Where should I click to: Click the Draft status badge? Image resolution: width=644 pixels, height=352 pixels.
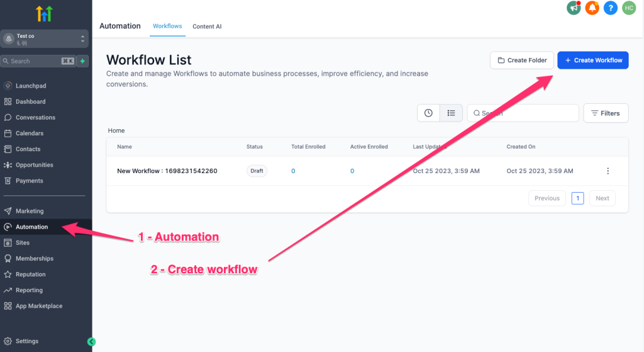coord(257,171)
